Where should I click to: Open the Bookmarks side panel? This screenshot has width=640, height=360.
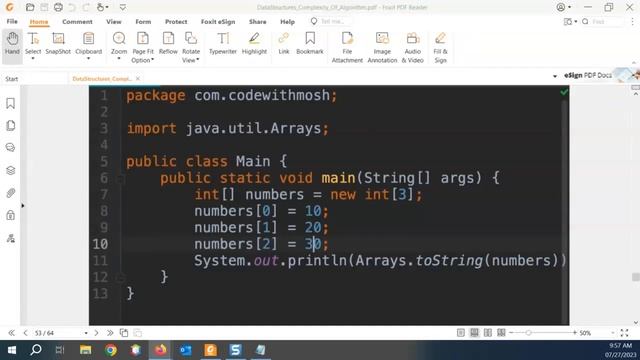click(11, 103)
